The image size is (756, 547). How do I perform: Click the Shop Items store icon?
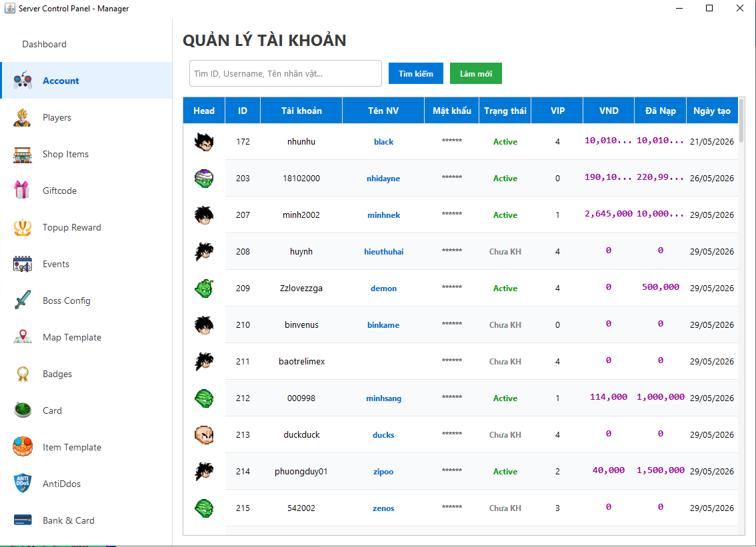click(x=23, y=154)
